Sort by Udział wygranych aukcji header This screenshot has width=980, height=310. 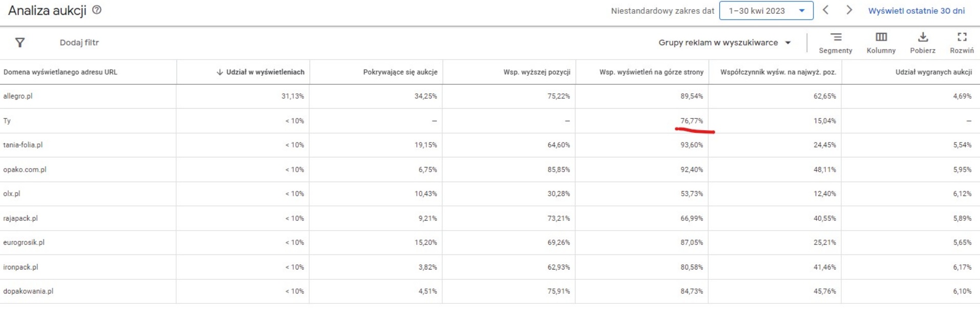point(933,72)
